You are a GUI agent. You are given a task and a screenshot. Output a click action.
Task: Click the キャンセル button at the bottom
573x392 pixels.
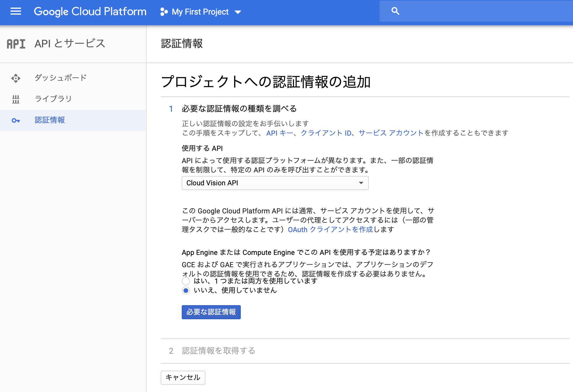(183, 378)
